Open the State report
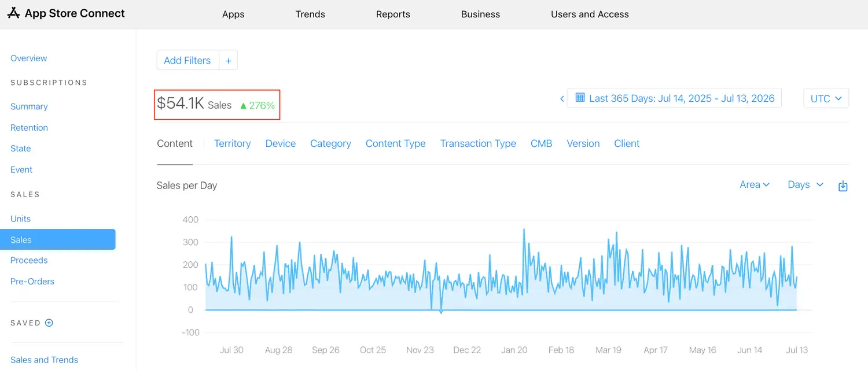 tap(21, 149)
